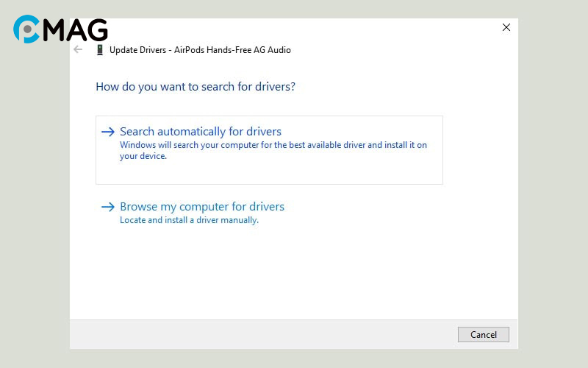Click the 'Update Drivers - AirPods Hands-Free AG Audio' title
The height and width of the screenshot is (368, 588).
click(200, 50)
